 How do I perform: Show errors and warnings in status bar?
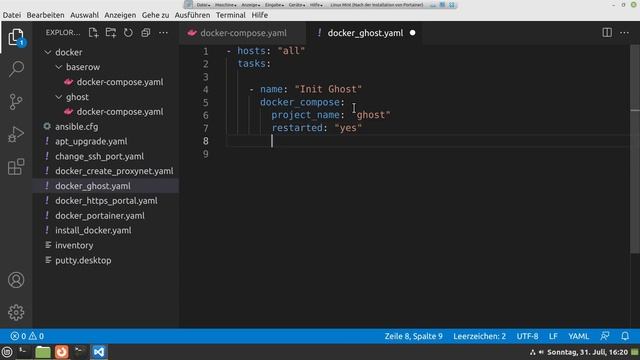(27, 336)
